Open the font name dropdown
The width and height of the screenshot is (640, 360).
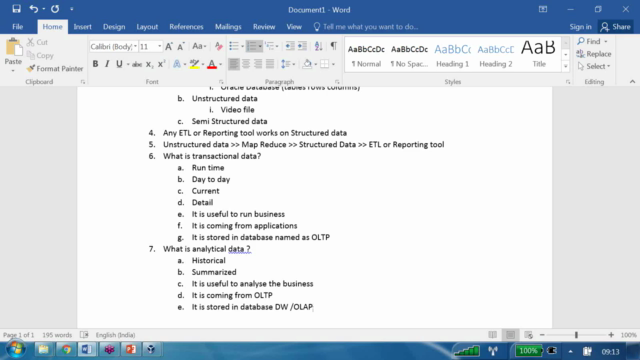click(x=135, y=47)
